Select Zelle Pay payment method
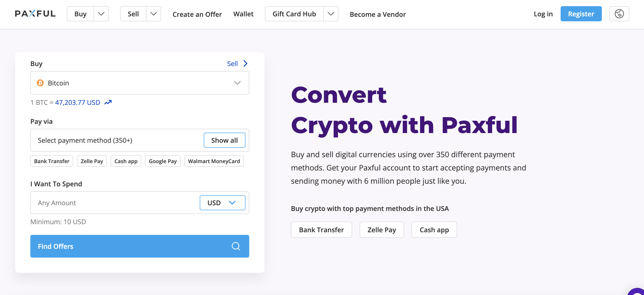The height and width of the screenshot is (295, 644). pos(91,161)
